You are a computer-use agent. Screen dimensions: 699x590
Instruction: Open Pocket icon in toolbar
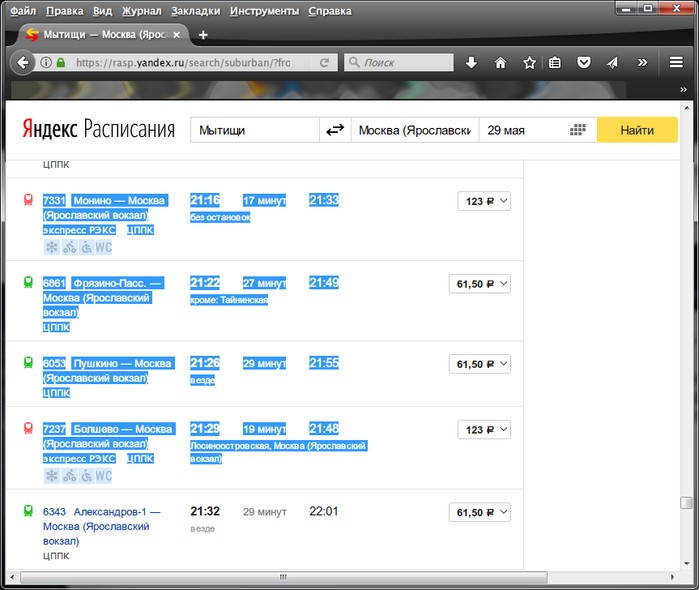click(584, 62)
